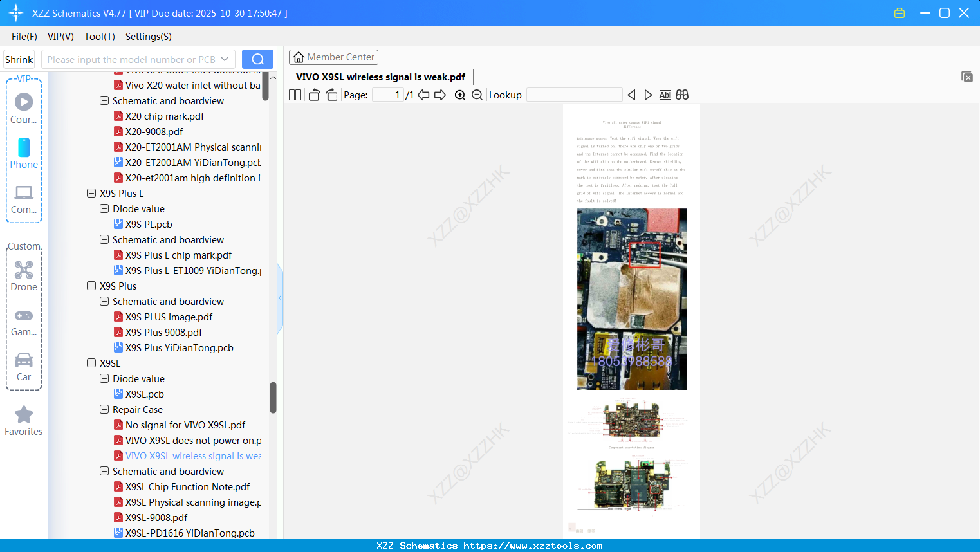The height and width of the screenshot is (552, 980).
Task: Focus the Page number field
Action: click(x=387, y=95)
